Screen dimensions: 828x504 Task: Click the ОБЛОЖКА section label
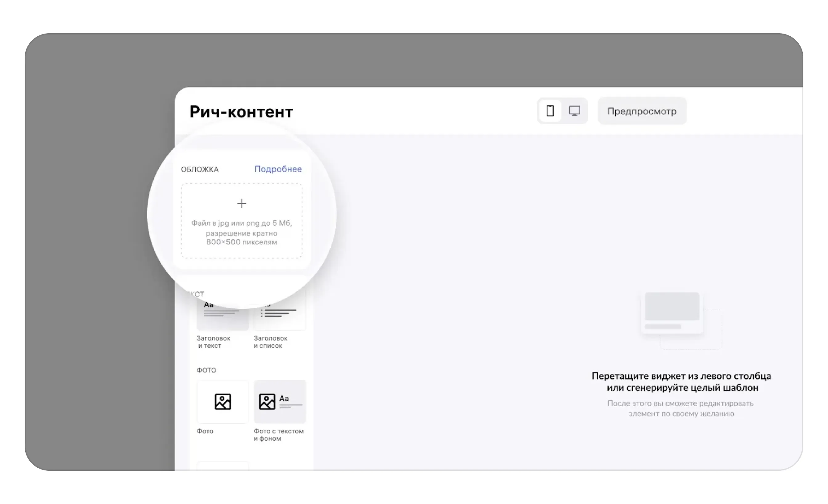coord(200,169)
